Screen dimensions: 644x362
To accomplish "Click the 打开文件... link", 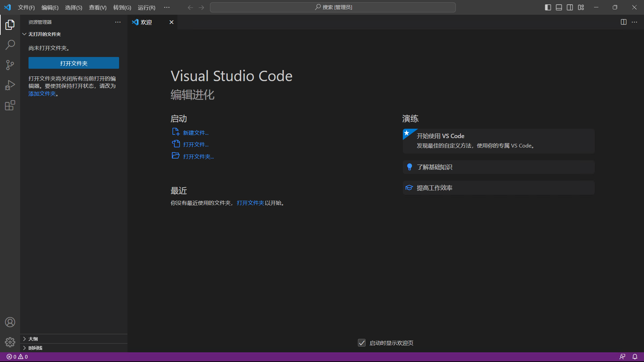I will point(196,144).
